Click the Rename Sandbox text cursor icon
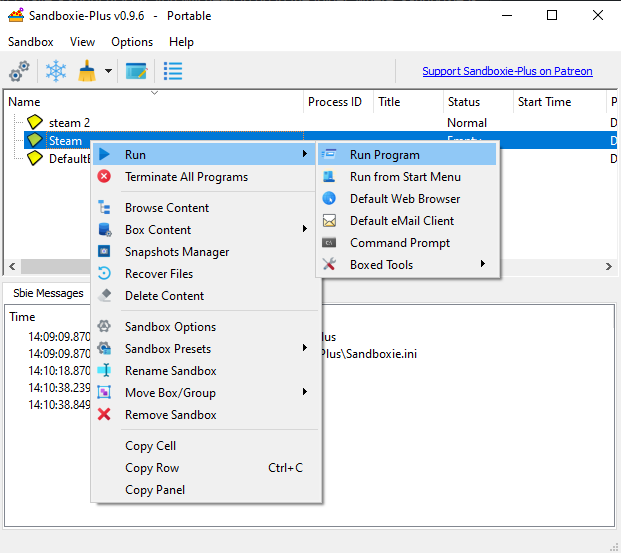The height and width of the screenshot is (553, 621). 105,370
